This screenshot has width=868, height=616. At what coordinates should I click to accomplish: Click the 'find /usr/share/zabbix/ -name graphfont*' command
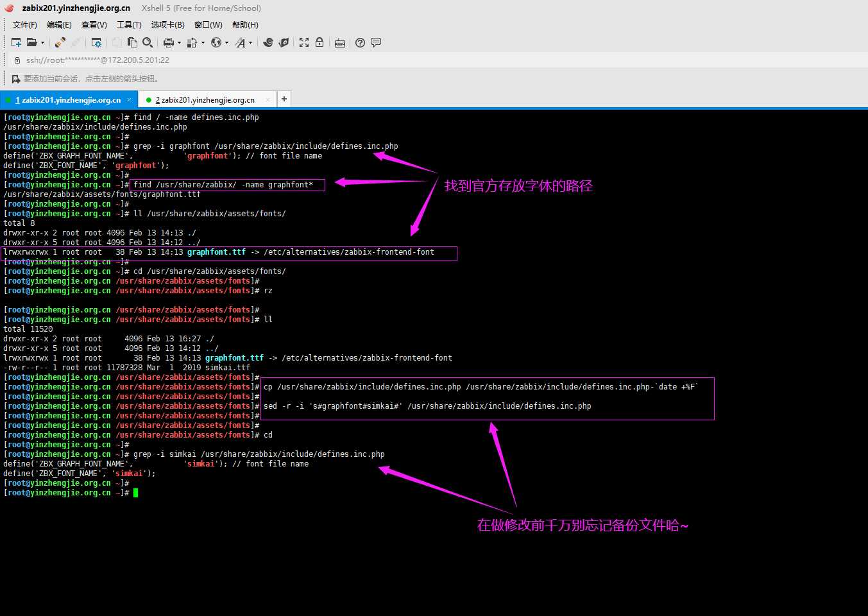tap(223, 185)
